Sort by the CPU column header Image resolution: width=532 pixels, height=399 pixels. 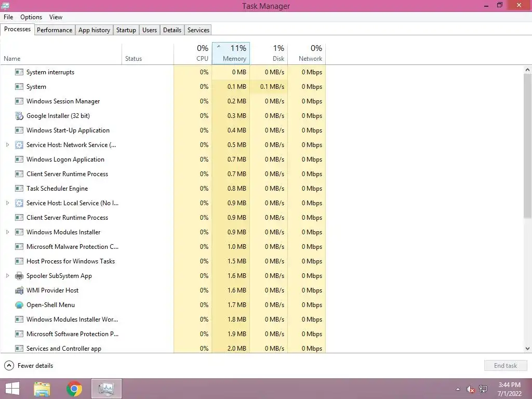[x=193, y=54]
